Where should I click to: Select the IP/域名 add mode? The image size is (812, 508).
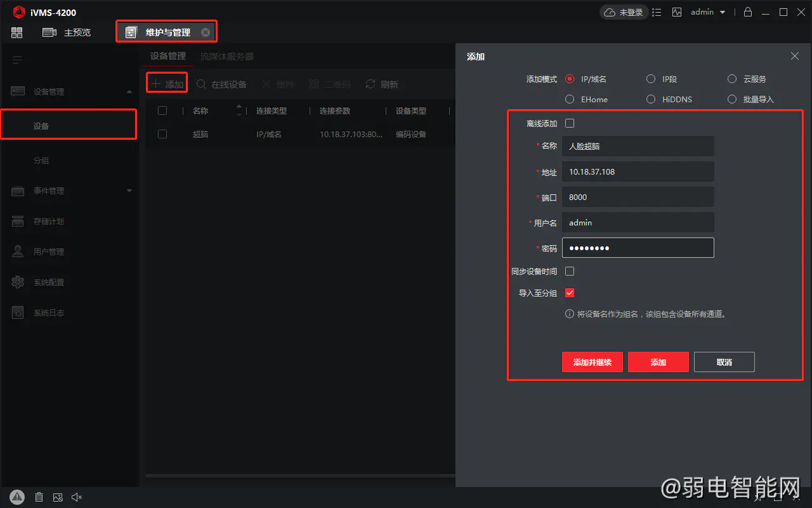click(x=570, y=79)
